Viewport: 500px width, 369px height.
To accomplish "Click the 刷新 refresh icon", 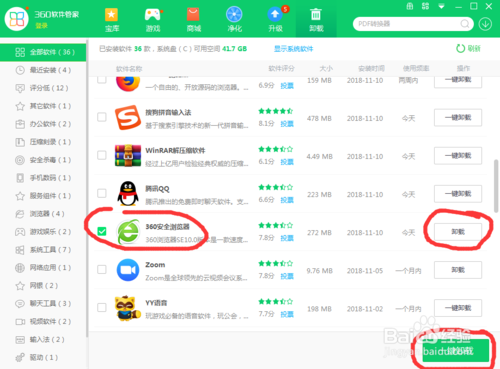I will point(460,49).
